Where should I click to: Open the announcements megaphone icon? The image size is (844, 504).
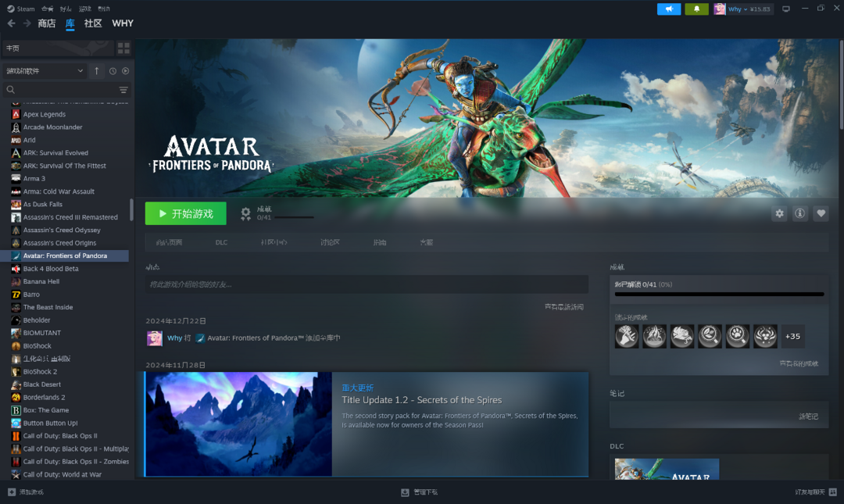point(669,9)
